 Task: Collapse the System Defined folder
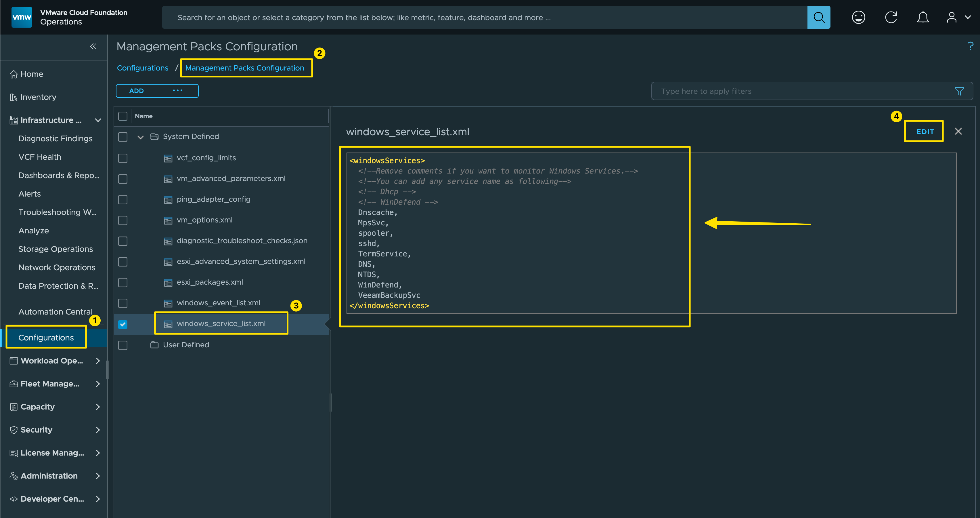pos(140,137)
